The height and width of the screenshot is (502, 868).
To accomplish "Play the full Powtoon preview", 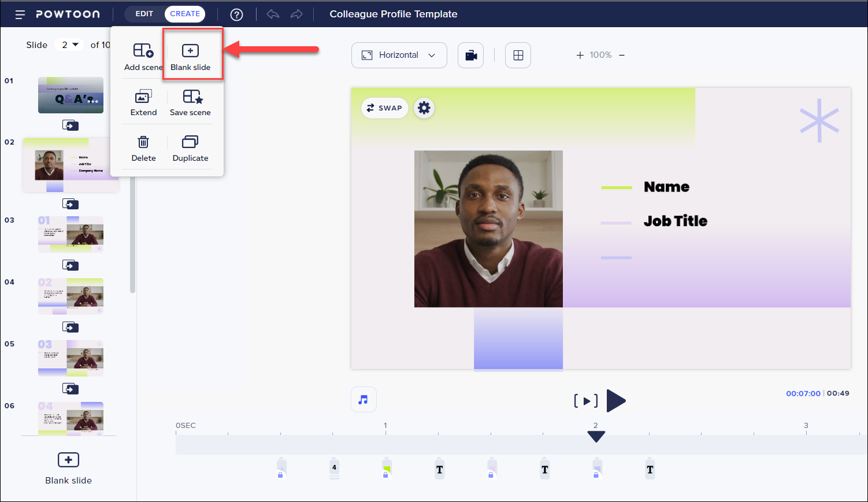I will pyautogui.click(x=615, y=401).
